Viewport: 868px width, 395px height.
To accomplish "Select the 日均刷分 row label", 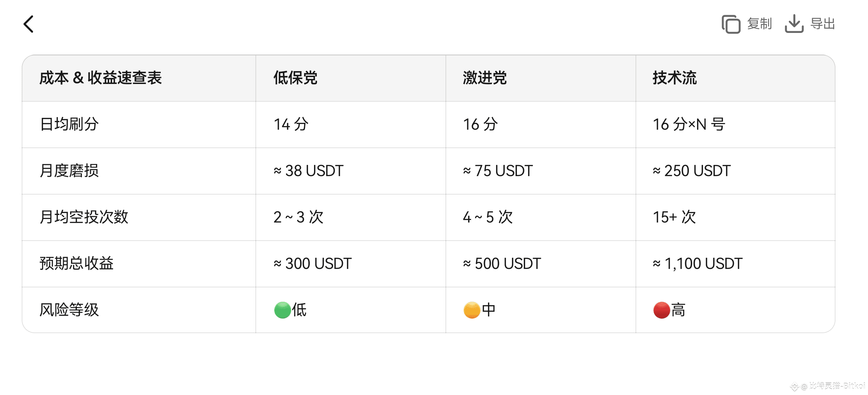I will [x=69, y=124].
